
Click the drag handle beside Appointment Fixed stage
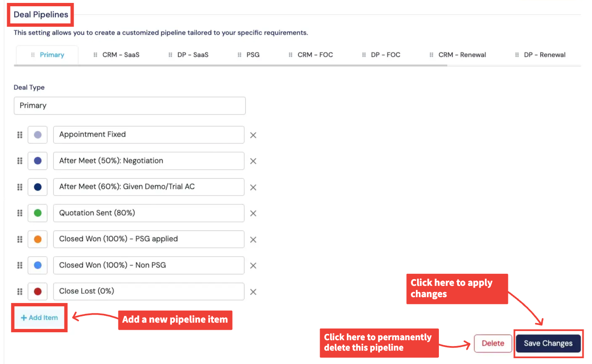pyautogui.click(x=19, y=135)
